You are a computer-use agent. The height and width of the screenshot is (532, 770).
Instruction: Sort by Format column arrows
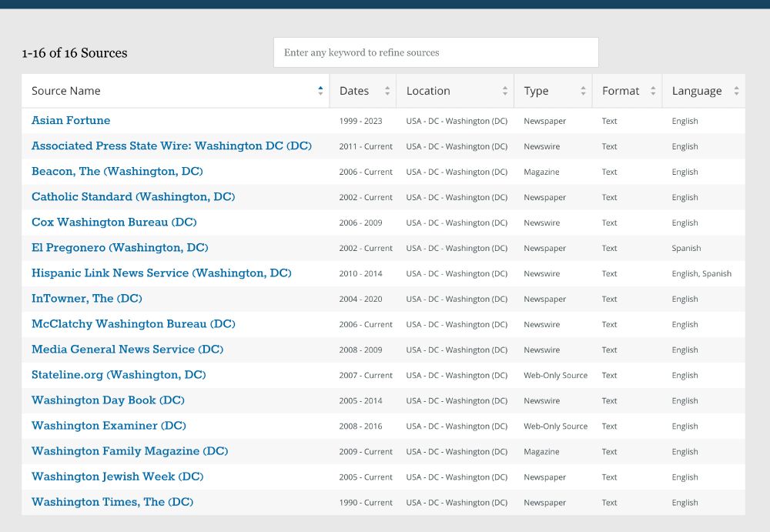(x=653, y=91)
